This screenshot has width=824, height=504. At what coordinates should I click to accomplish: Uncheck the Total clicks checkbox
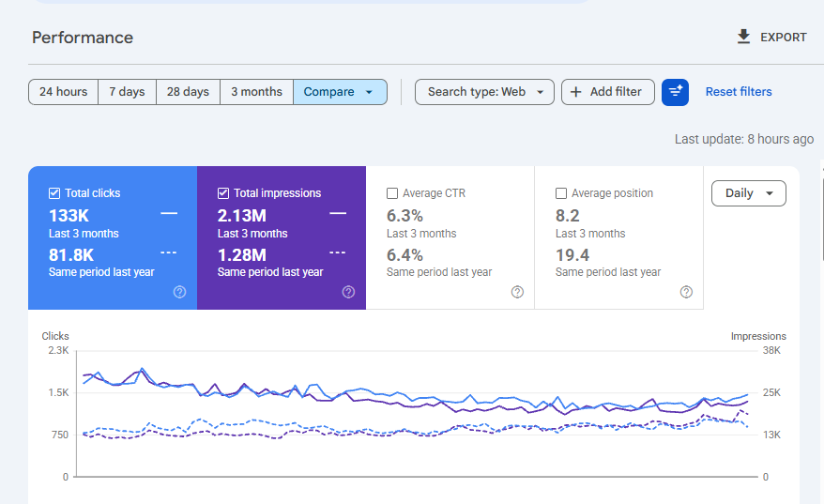click(x=54, y=193)
